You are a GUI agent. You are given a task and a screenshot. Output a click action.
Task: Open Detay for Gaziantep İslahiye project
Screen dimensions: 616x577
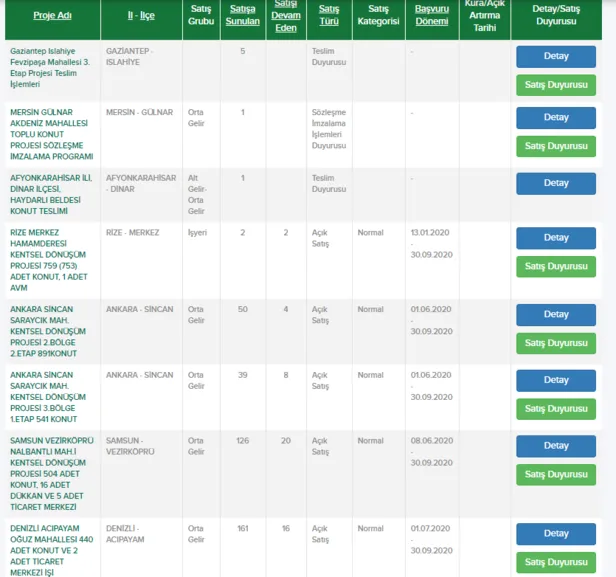[x=556, y=56]
